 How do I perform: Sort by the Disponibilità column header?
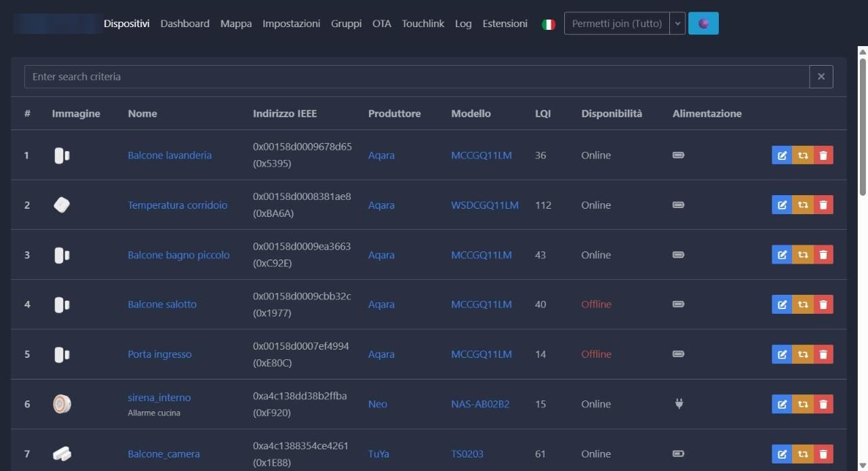pos(612,113)
